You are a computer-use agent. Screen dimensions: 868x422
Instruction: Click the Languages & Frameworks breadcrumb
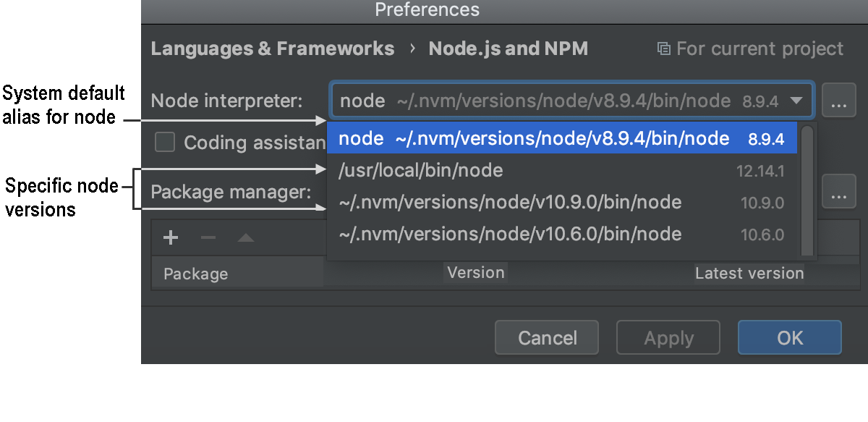272,48
